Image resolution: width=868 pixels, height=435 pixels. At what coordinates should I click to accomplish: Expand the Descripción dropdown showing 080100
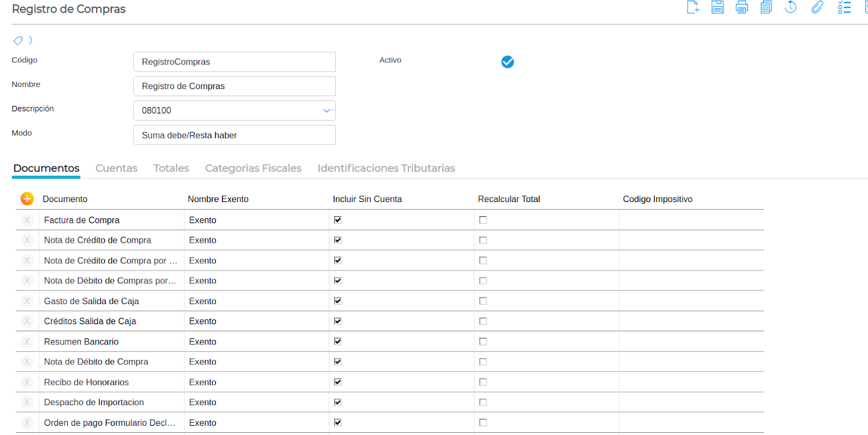point(327,111)
